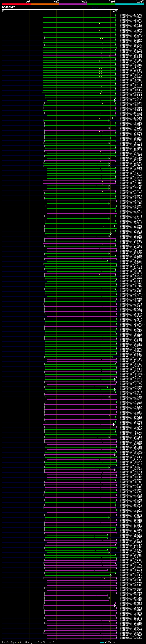Select the UniRef100_Q2RAP8 hit
This screenshot has width=146, height=644.
tap(131, 70)
